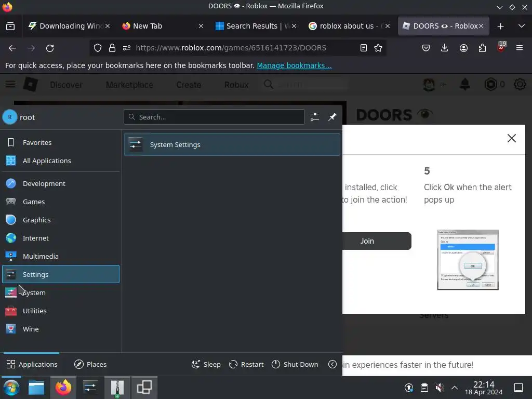
Task: Switch to the Places tab in launcher
Action: point(90,364)
